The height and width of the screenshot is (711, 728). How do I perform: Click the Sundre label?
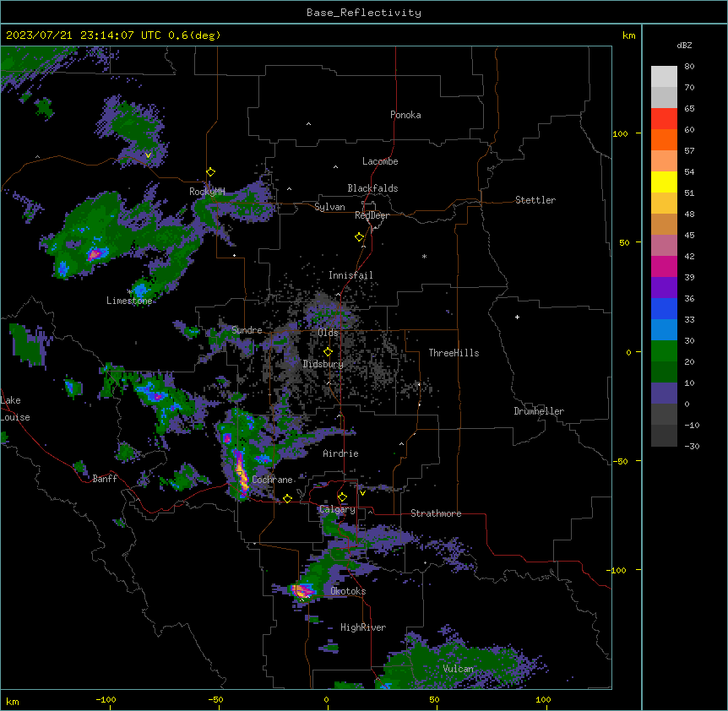click(247, 330)
